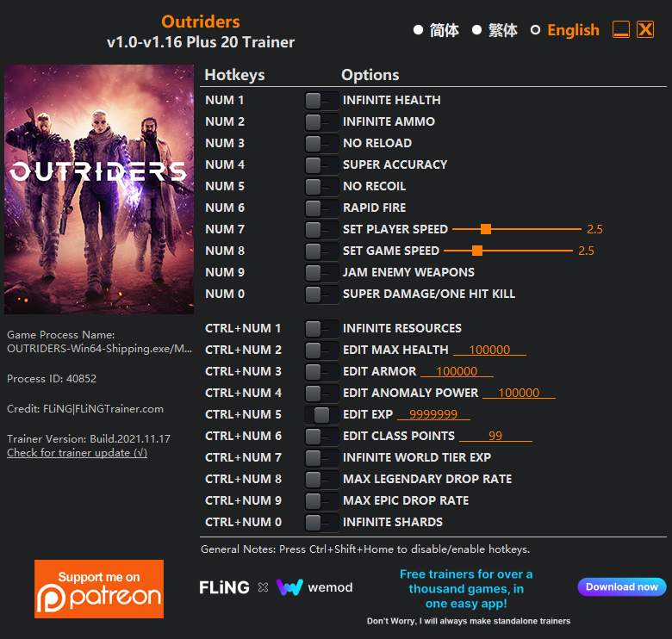Viewport: 672px width, 639px height.
Task: Toggle the Edit EXP switch
Action: [x=321, y=415]
